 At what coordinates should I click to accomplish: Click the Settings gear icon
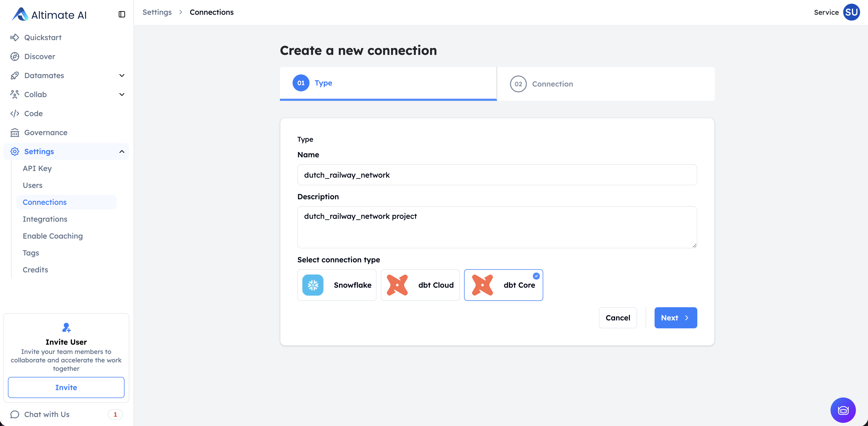pos(15,151)
